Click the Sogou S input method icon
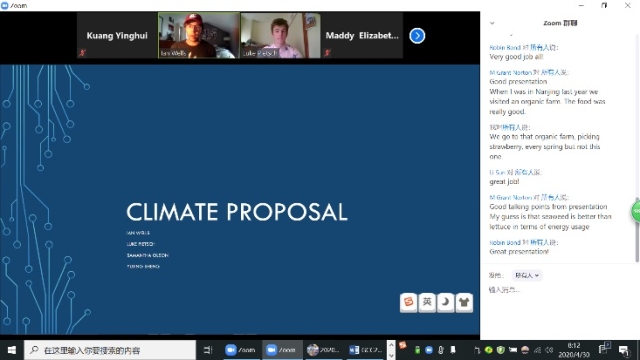The image size is (640, 360). click(408, 302)
